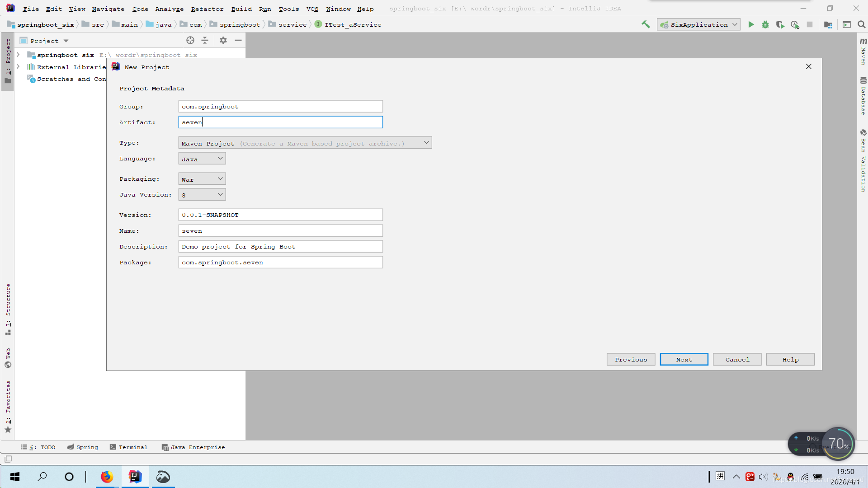The image size is (868, 488).
Task: Open the Bean Validation tool window
Action: [x=863, y=160]
